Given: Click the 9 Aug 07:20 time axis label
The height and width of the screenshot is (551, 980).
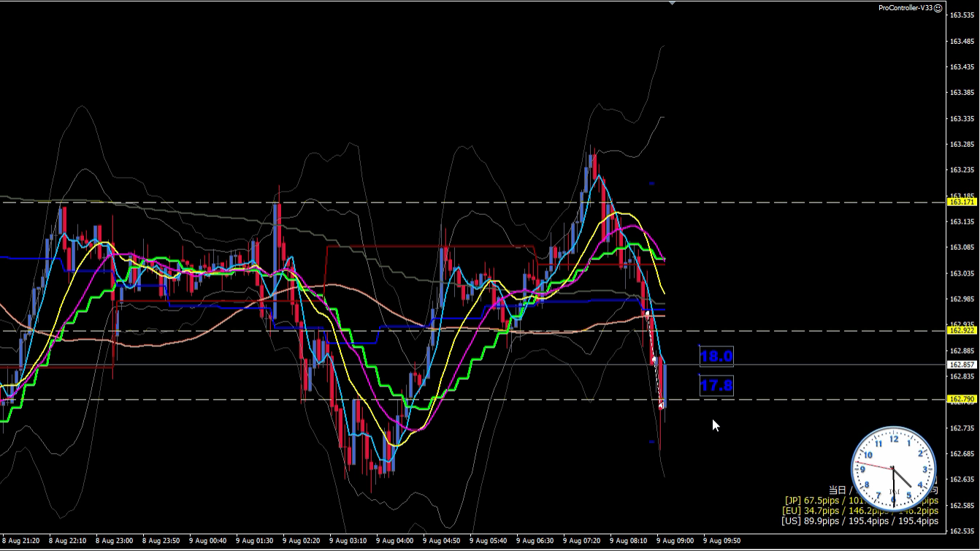Looking at the screenshot, I should pos(582,541).
